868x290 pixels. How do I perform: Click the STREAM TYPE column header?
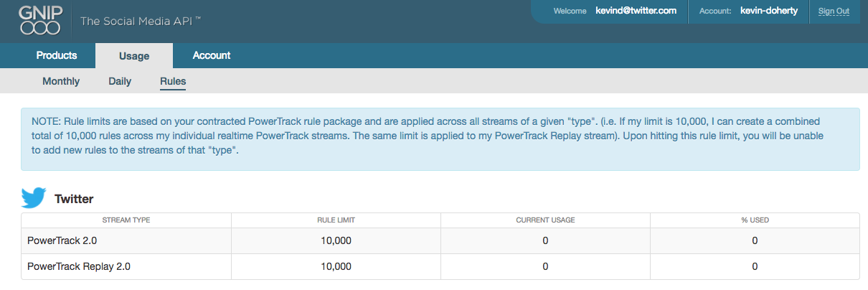click(126, 220)
